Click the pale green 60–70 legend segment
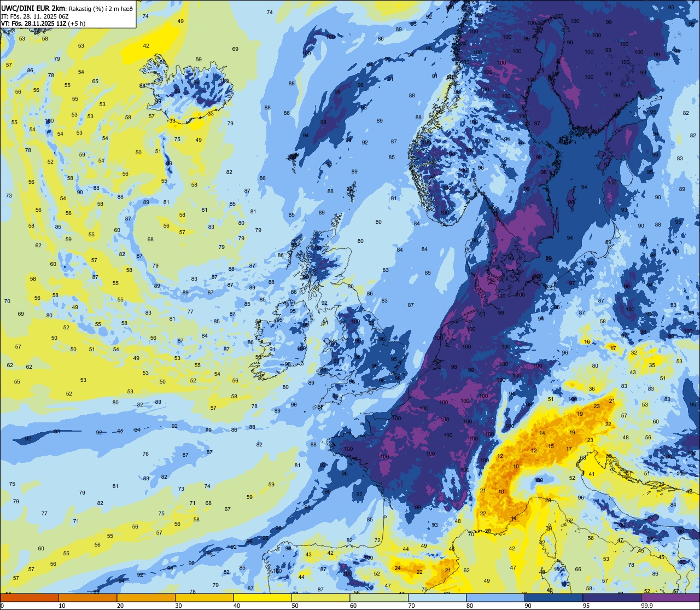The image size is (700, 610). (x=379, y=597)
